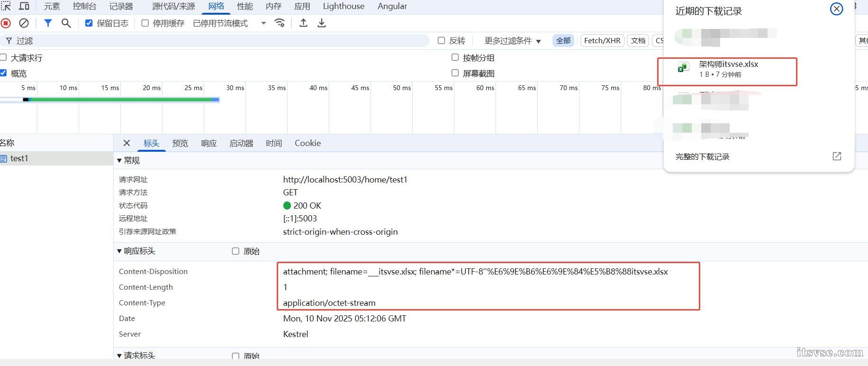Switch to the 元素 panel
Screen dimensions: 868x366
52,6
